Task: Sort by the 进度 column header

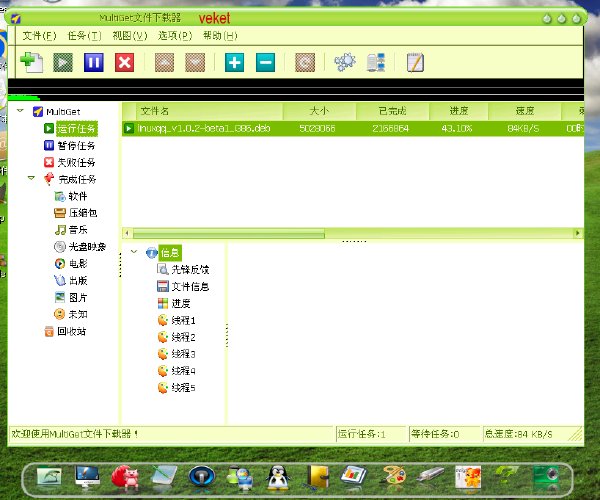Action: (x=458, y=111)
